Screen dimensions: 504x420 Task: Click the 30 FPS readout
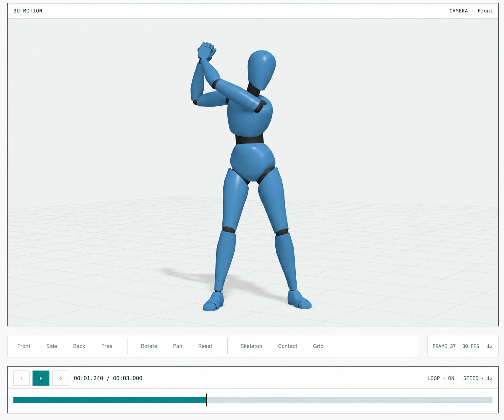point(471,346)
